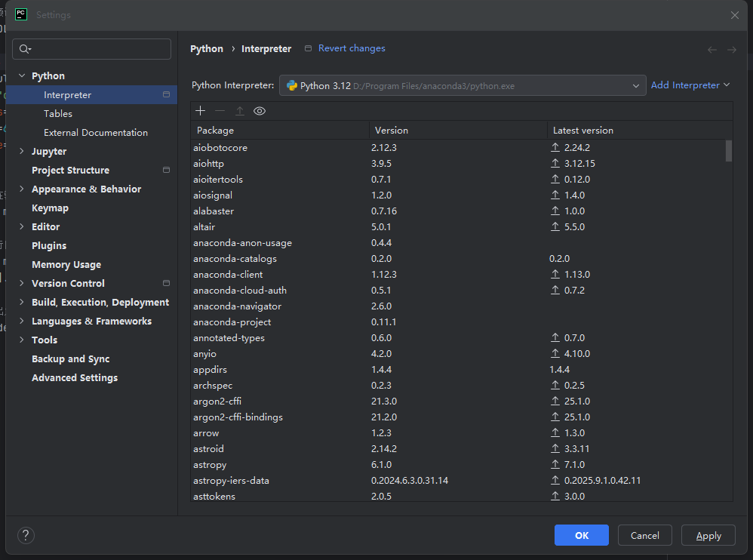Click upgrade arrow for astroid 3.3.11
Viewport: 753px width, 560px height.
point(555,448)
